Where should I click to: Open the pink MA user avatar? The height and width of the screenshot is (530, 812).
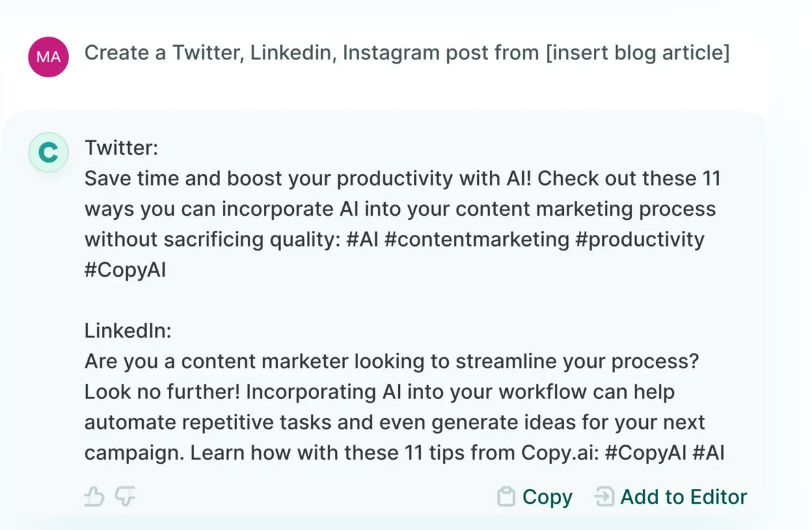(x=49, y=57)
